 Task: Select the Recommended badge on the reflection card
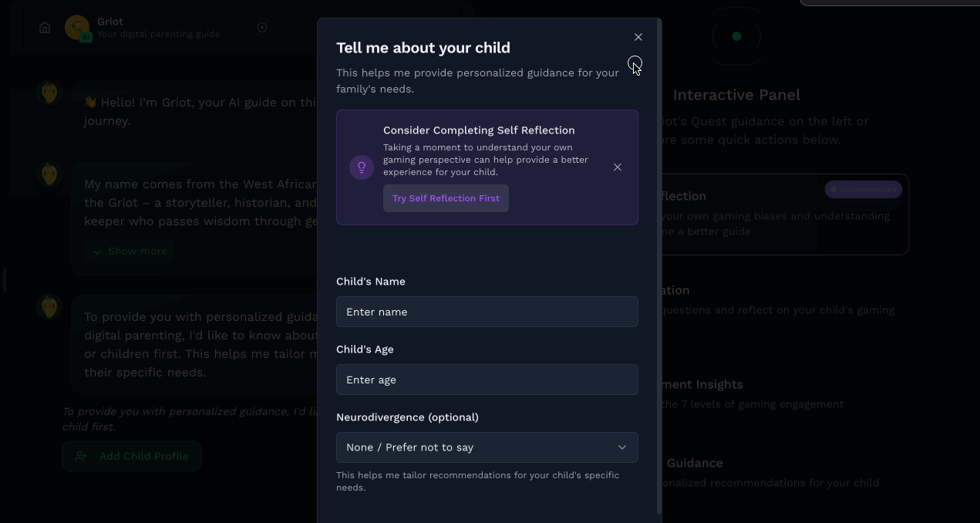click(x=863, y=190)
